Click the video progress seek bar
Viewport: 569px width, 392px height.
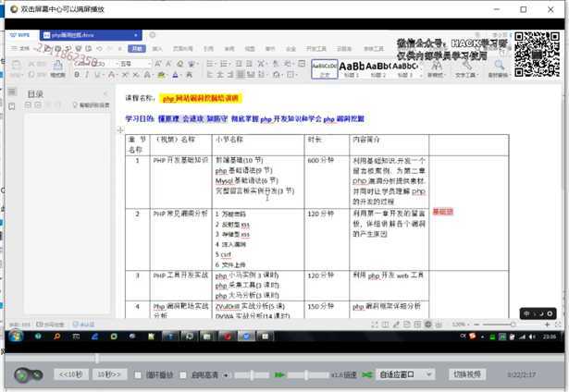pos(278,358)
